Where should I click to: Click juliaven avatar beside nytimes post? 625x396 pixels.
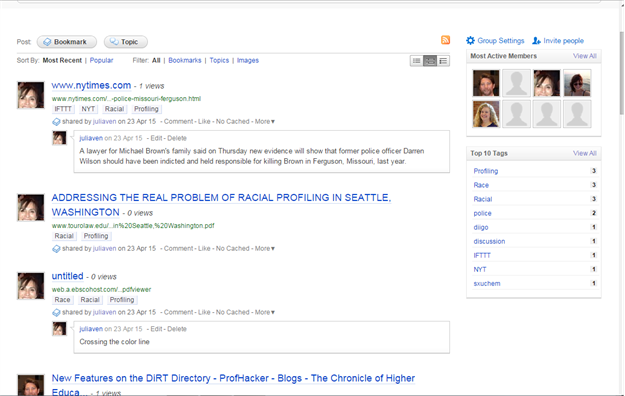tap(31, 95)
